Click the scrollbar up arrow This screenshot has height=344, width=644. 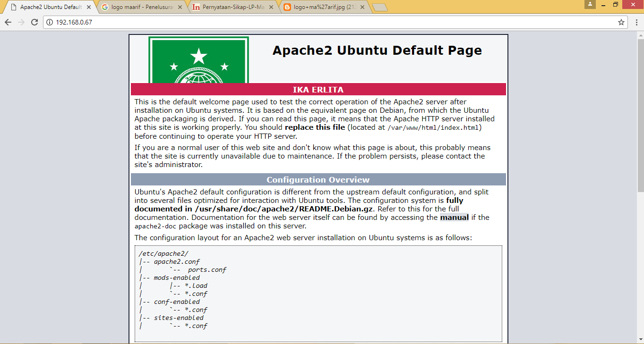[640, 35]
